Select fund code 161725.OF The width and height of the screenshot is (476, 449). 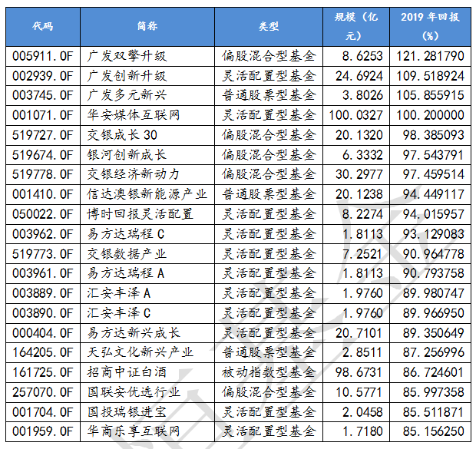click(x=43, y=372)
